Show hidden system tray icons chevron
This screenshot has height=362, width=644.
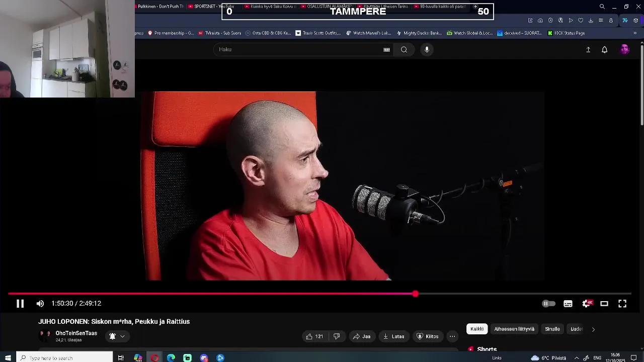click(577, 358)
